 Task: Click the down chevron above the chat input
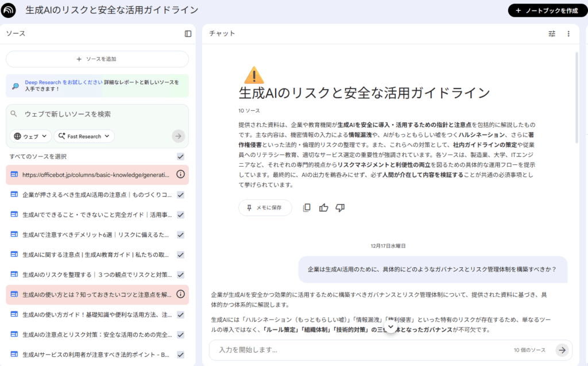tap(390, 326)
